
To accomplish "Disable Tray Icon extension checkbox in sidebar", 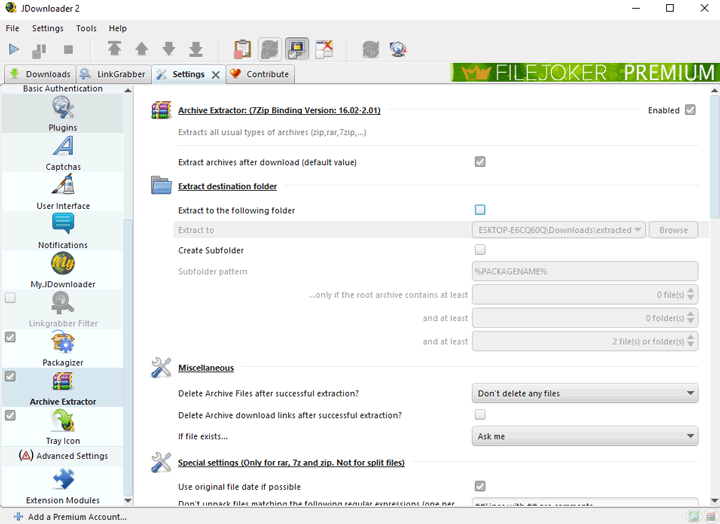I will [x=10, y=415].
